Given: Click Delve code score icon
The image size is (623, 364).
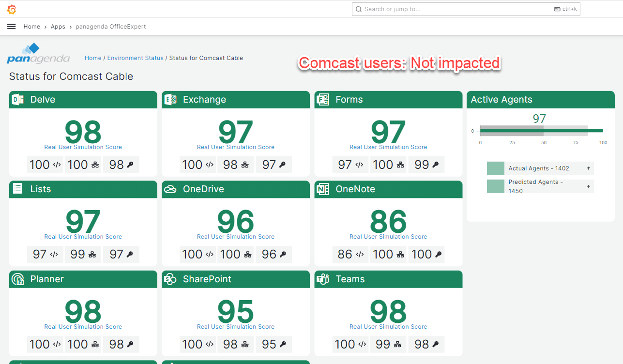Looking at the screenshot, I should (x=57, y=165).
